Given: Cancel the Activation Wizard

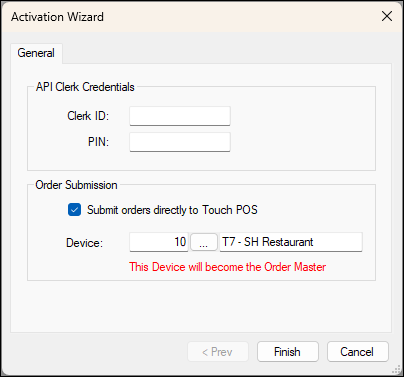Looking at the screenshot, I should (358, 352).
